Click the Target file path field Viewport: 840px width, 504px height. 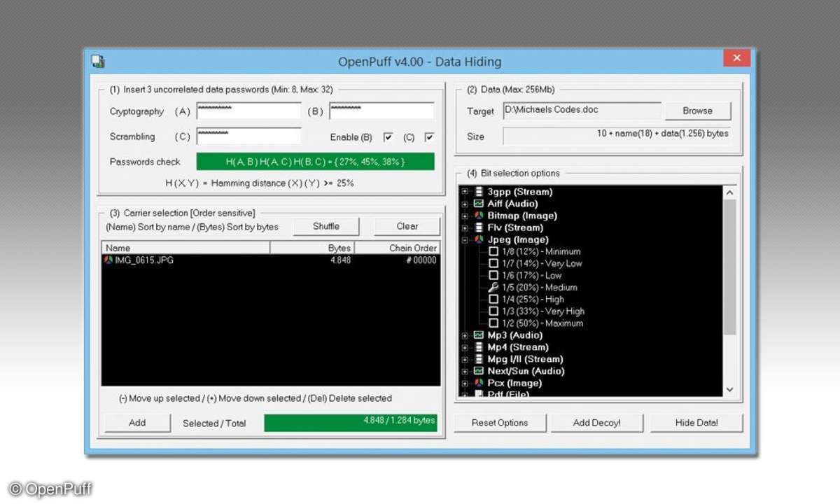coord(582,111)
